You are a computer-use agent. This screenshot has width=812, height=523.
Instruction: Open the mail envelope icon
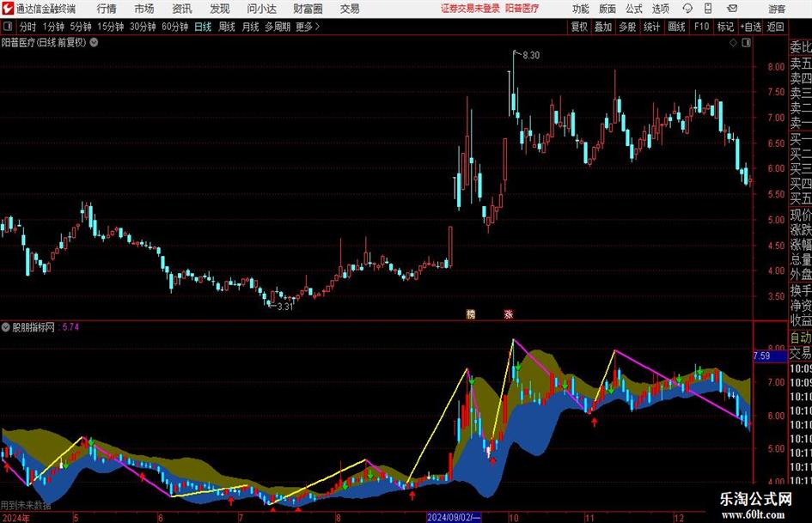coord(732,9)
